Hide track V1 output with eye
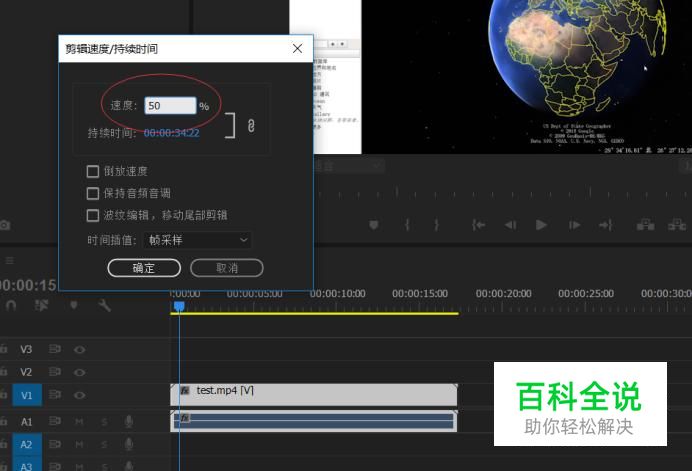Image resolution: width=692 pixels, height=471 pixels. (79, 395)
